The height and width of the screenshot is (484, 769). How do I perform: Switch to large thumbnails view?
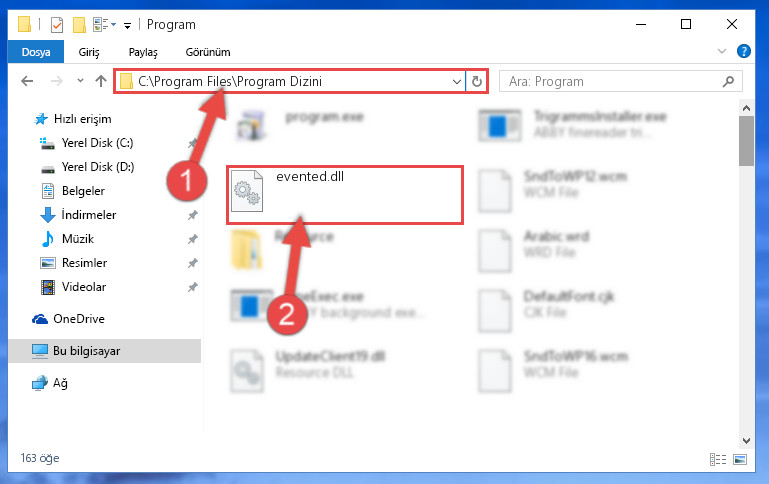(x=740, y=459)
